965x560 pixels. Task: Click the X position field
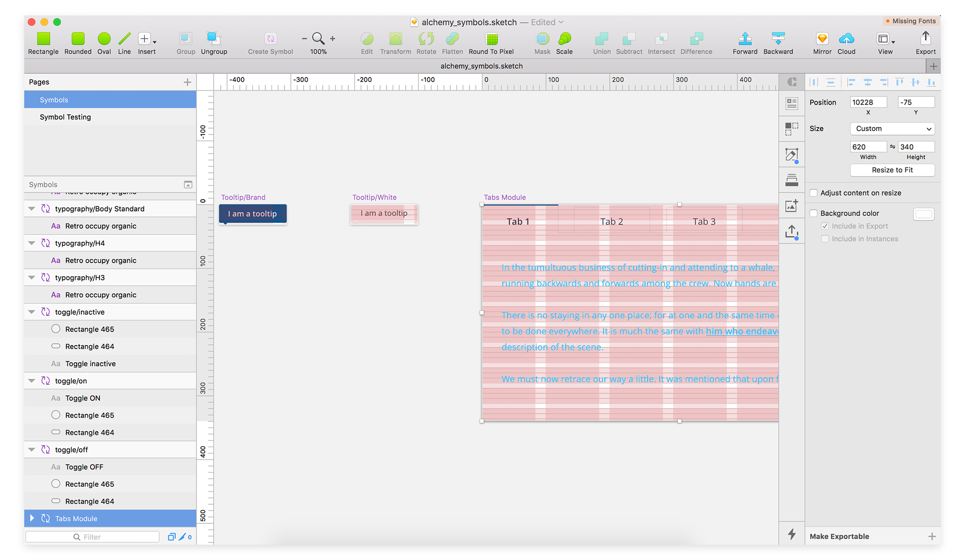868,102
